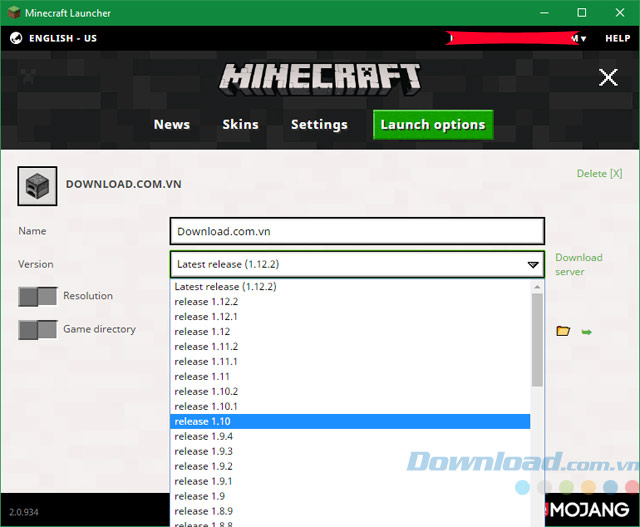Select release 1.8.9

[x=350, y=511]
